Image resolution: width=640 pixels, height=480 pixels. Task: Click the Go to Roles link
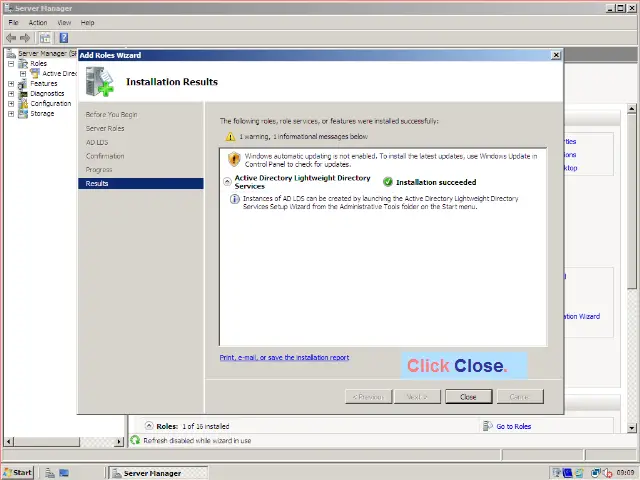point(513,426)
